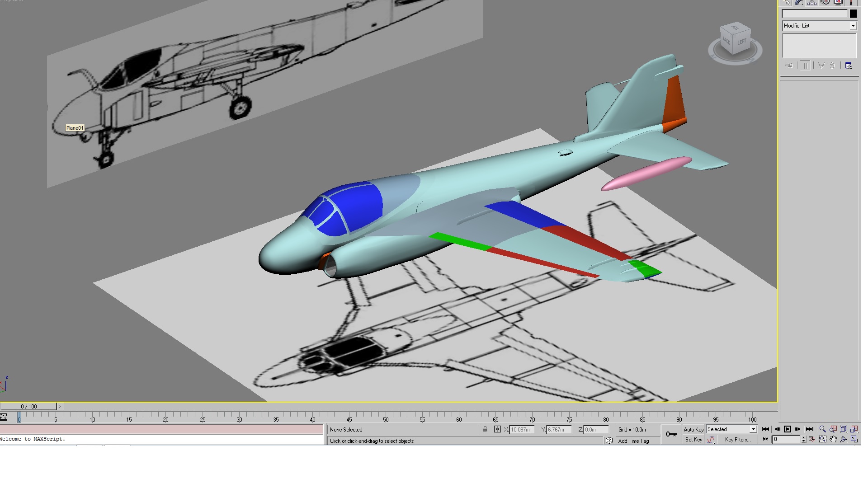Click the pink MAXScript macro recorder bar
The image size is (868, 488).
pos(161,429)
